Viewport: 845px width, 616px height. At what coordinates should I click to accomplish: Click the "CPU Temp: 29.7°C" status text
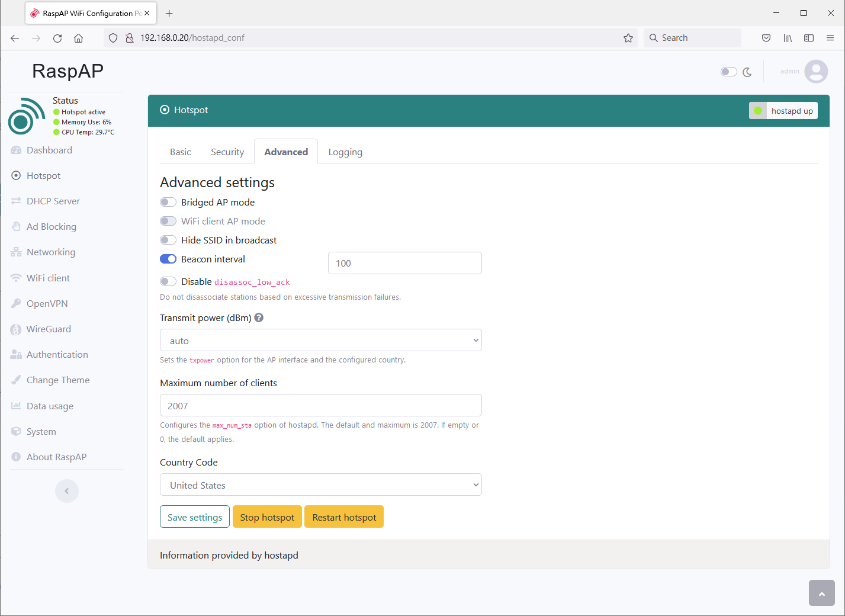click(88, 132)
